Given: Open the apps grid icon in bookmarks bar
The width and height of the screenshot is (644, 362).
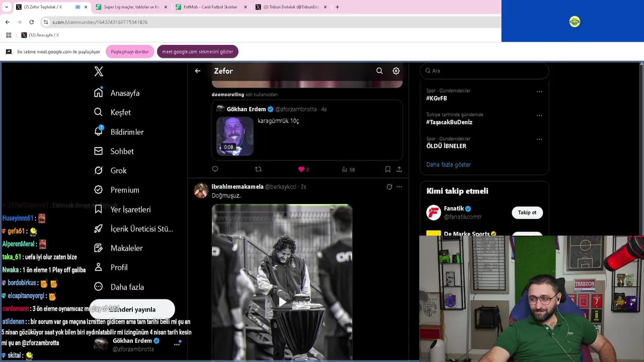Looking at the screenshot, I should pos(9,35).
